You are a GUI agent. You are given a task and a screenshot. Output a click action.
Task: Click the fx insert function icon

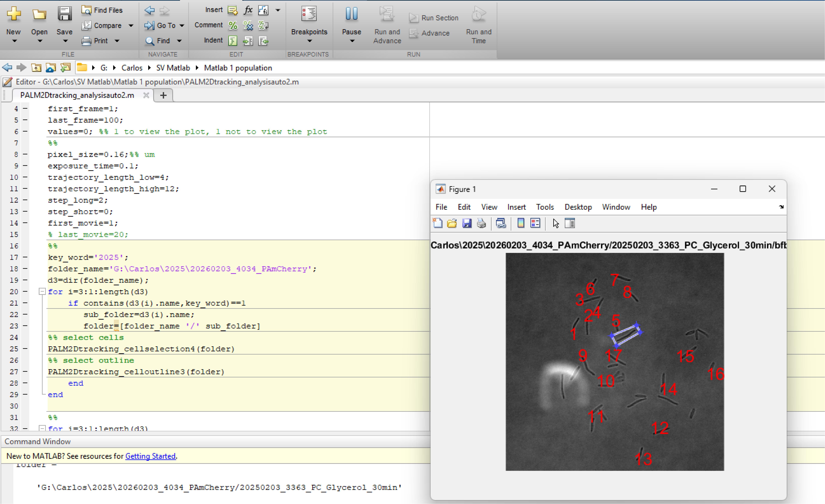(248, 10)
